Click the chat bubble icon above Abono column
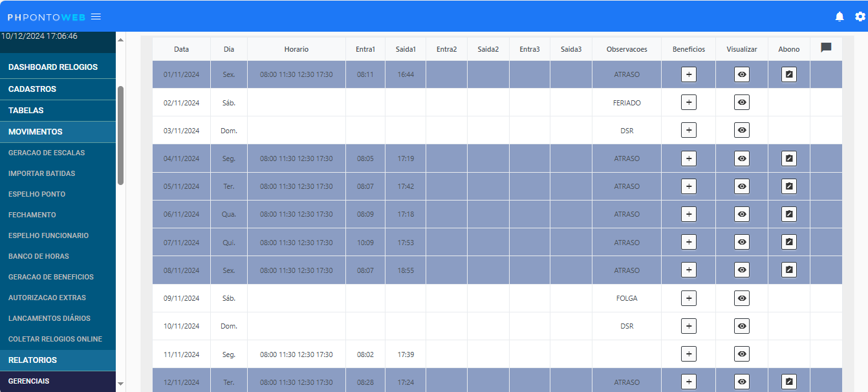Screen dimensions: 868x392 (826, 48)
